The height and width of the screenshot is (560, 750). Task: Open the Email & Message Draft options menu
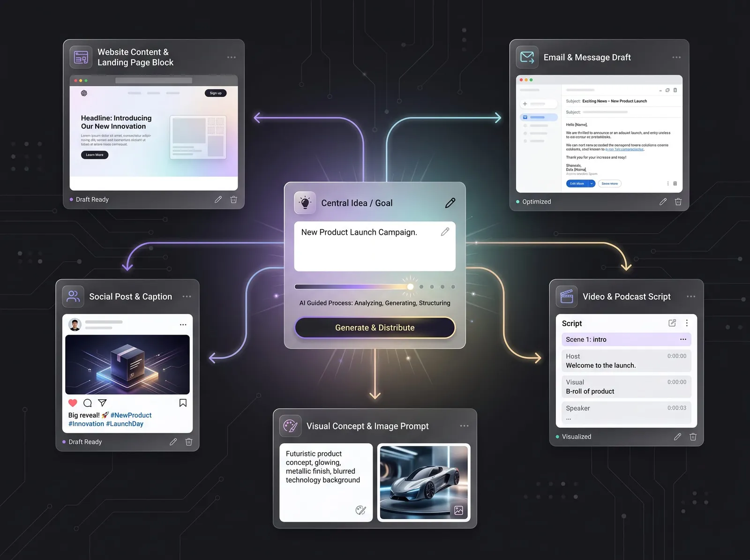click(x=676, y=57)
